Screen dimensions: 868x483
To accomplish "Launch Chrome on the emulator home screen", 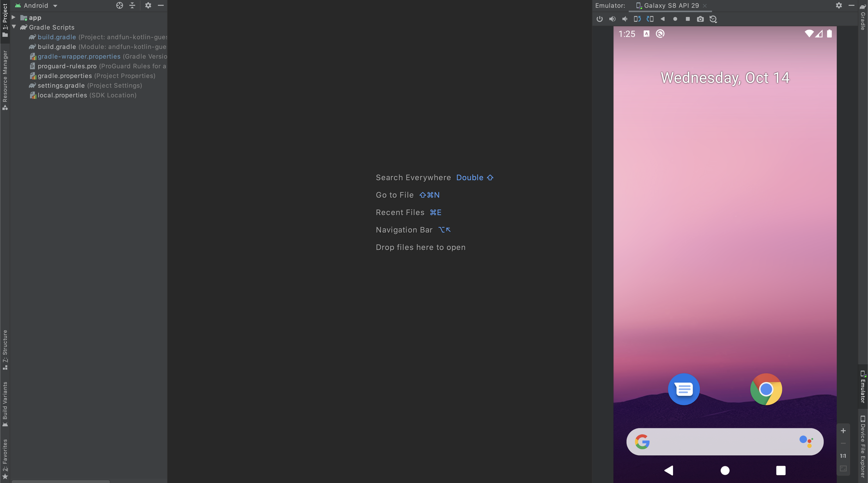I will (x=766, y=389).
